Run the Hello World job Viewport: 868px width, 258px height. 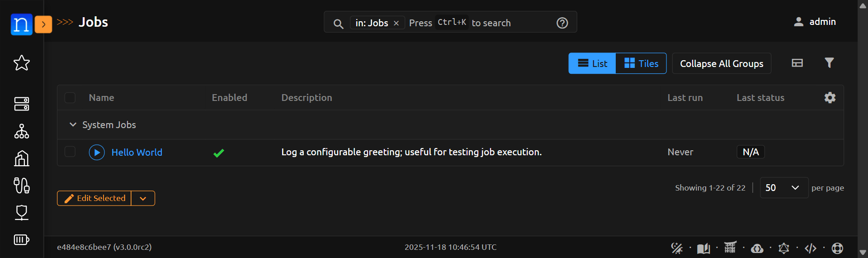point(97,153)
